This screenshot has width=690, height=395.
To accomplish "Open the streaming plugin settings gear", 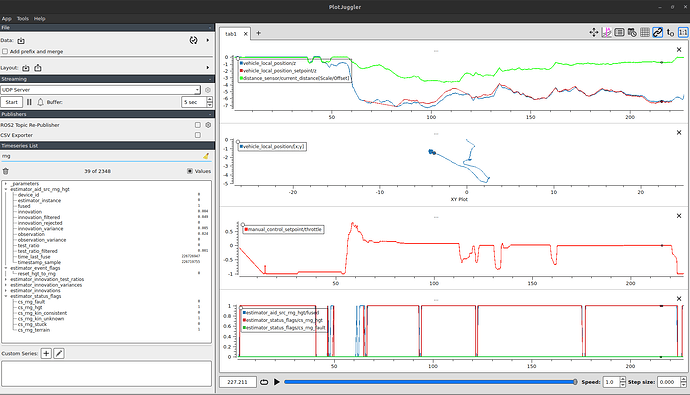I will (x=208, y=90).
